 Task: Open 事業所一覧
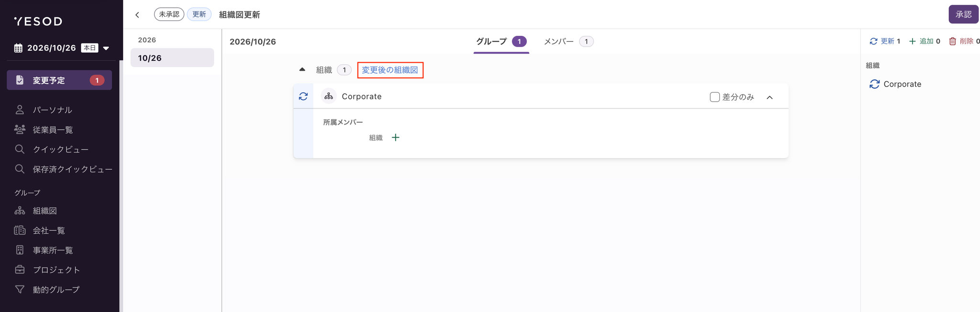click(53, 250)
